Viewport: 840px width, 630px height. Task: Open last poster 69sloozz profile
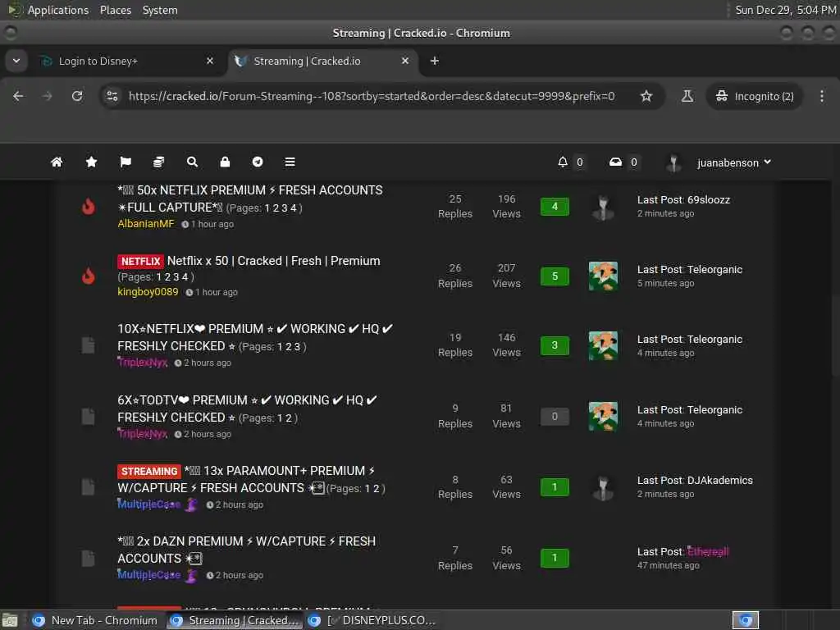click(x=709, y=200)
